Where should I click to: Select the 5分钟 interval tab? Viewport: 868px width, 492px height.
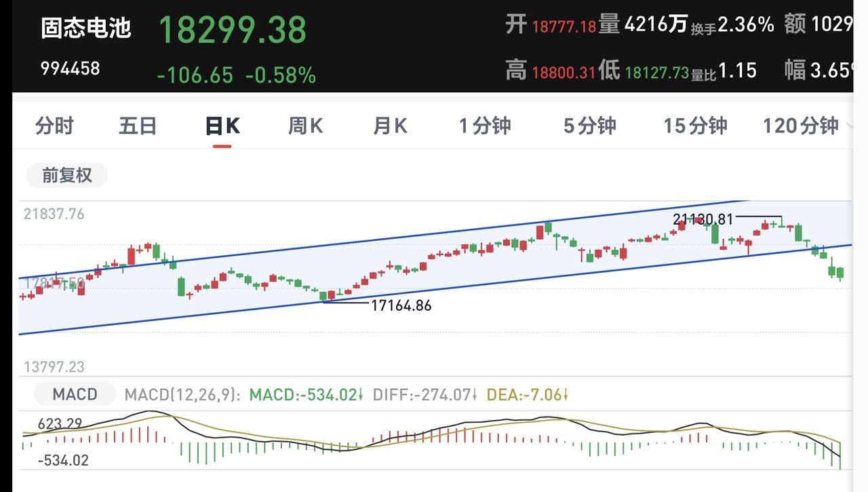[x=590, y=126]
